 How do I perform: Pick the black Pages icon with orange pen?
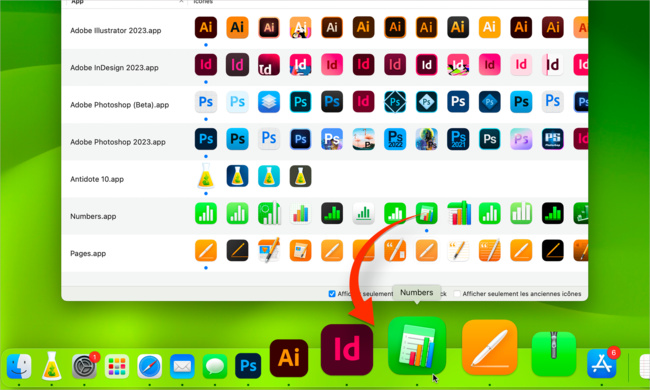coord(553,250)
